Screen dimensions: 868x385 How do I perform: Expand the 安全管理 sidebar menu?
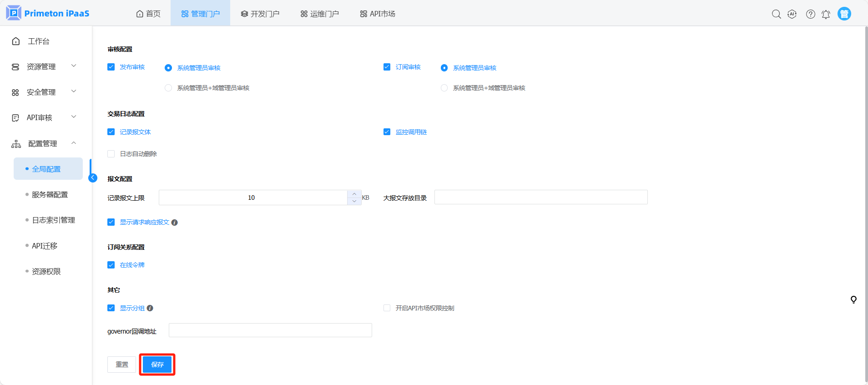point(44,92)
